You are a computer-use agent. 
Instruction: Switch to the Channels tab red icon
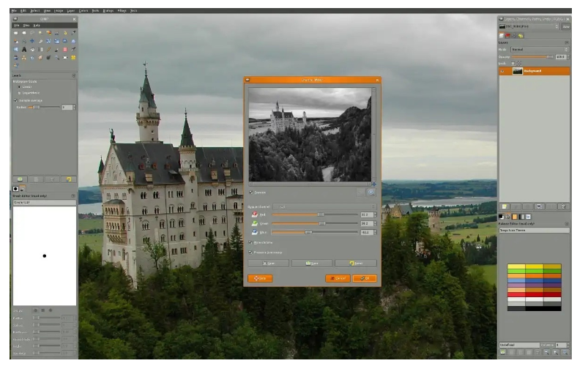coord(507,36)
